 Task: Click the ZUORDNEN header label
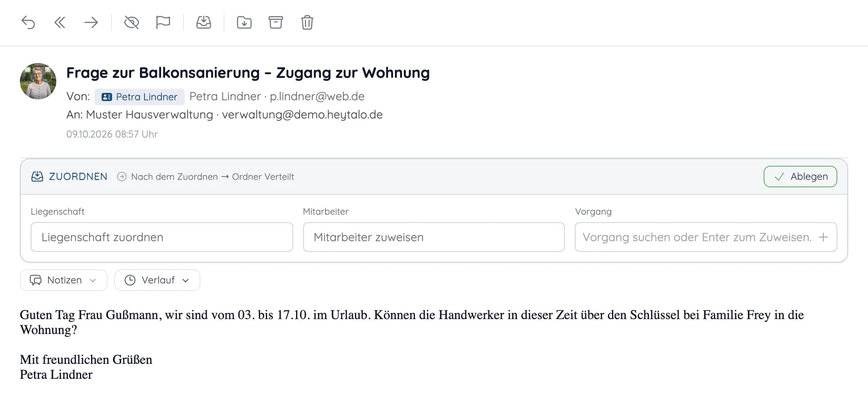(x=78, y=177)
